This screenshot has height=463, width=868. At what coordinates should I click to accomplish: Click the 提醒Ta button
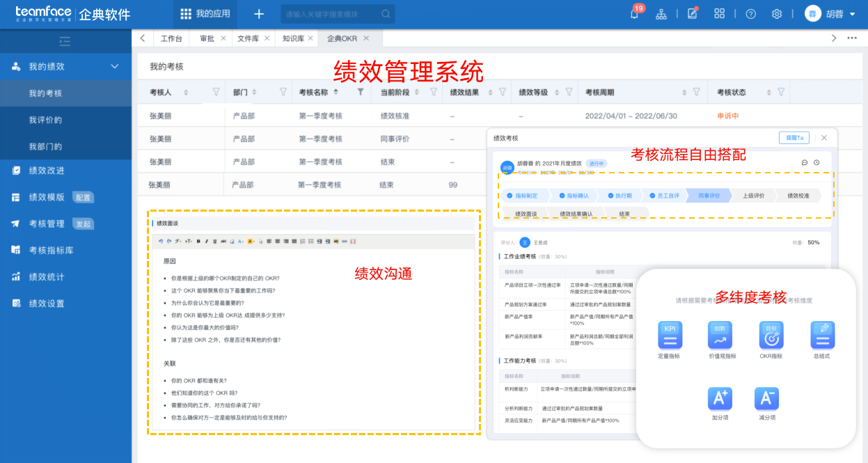pyautogui.click(x=794, y=138)
